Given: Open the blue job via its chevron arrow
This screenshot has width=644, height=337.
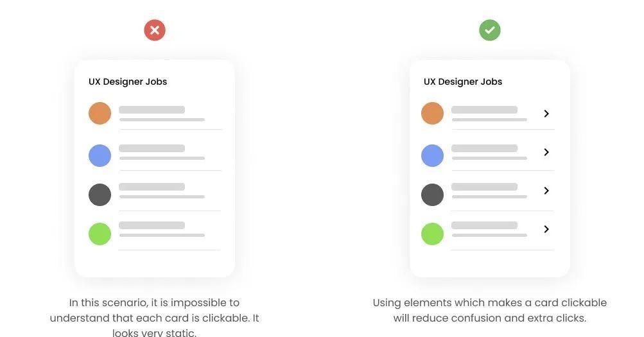Looking at the screenshot, I should click(546, 152).
